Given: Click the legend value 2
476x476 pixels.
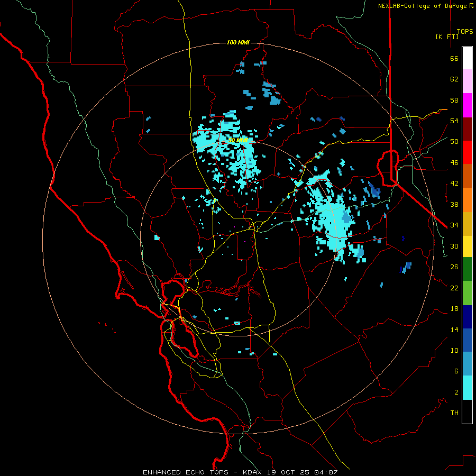Looking at the screenshot, I should pyautogui.click(x=456, y=392).
